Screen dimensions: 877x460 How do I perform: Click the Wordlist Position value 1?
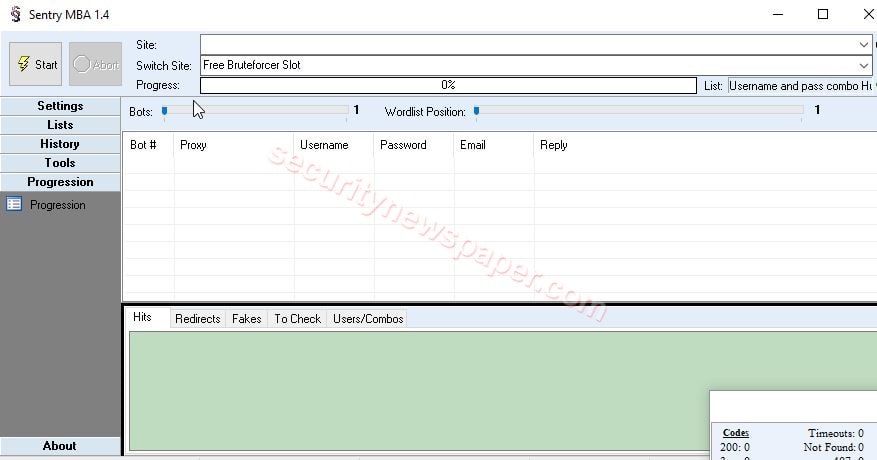817,110
